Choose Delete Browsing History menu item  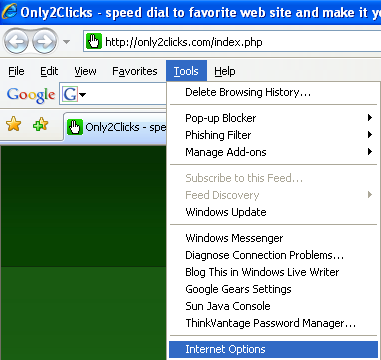pyautogui.click(x=273, y=92)
